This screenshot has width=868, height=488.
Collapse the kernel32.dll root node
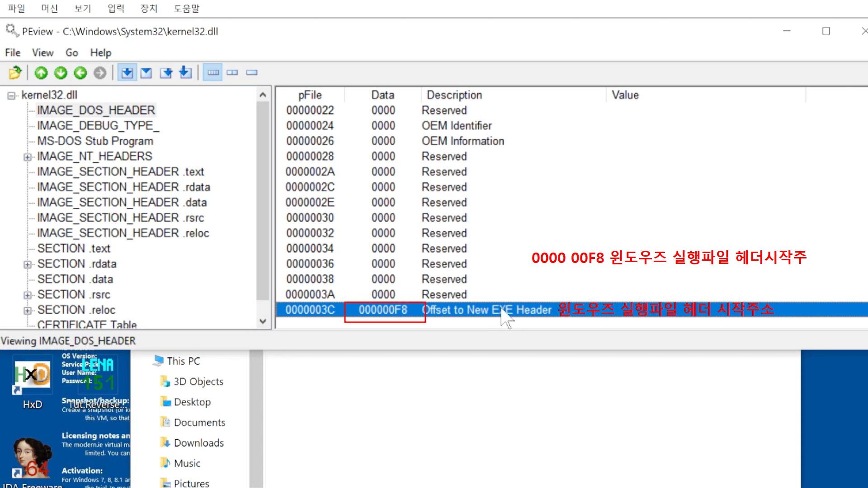(11, 95)
